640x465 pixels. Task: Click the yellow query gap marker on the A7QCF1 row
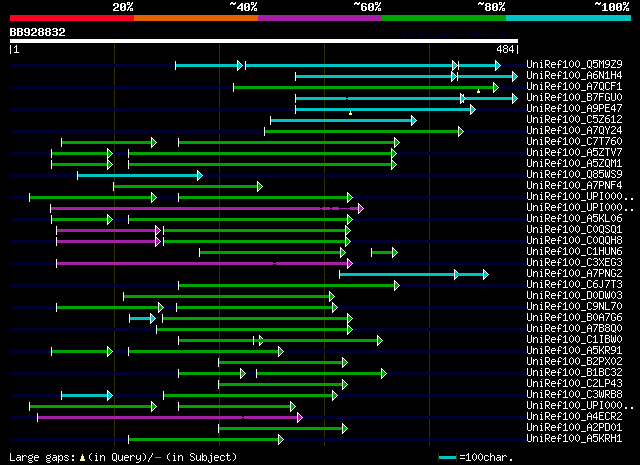[478, 91]
